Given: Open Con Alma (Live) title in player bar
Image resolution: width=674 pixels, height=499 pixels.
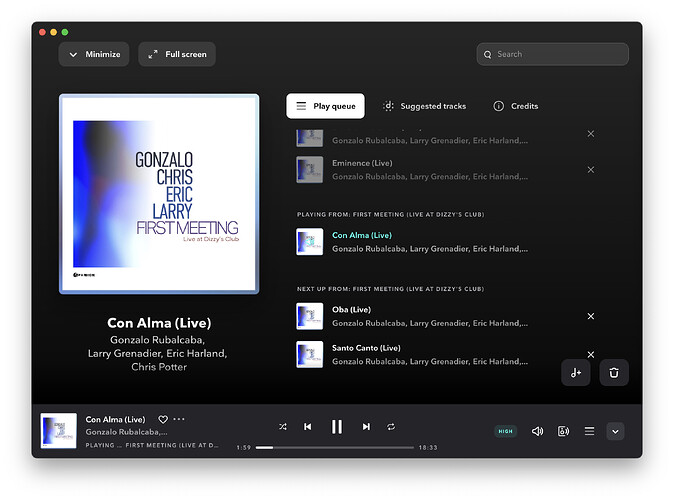Looking at the screenshot, I should 115,419.
